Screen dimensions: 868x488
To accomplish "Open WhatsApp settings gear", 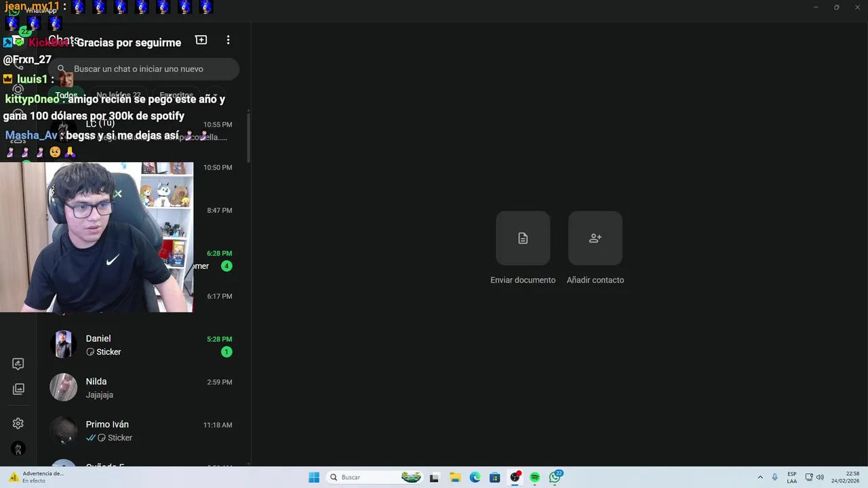I will pyautogui.click(x=18, y=424).
